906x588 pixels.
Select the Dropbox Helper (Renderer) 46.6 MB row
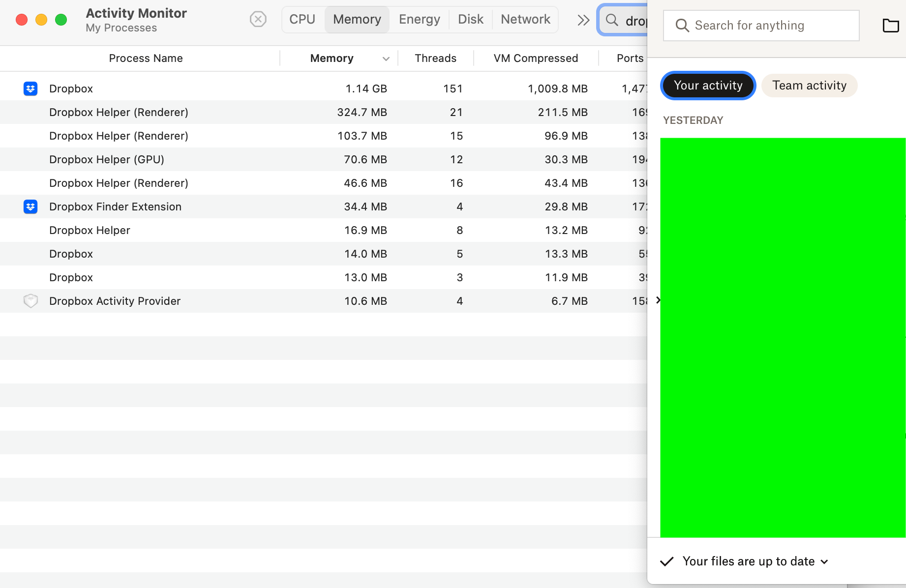coord(324,183)
